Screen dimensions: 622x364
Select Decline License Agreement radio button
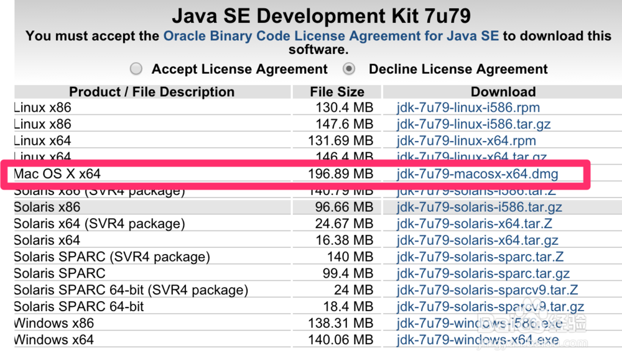350,69
